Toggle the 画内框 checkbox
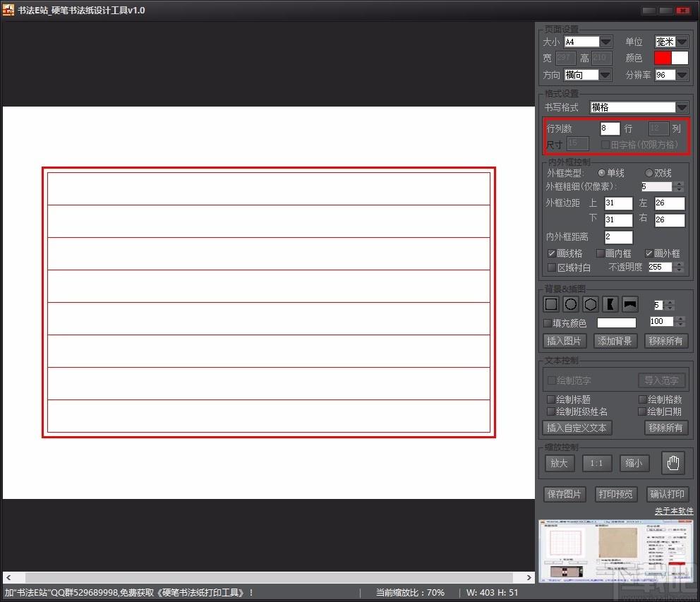 pyautogui.click(x=601, y=253)
